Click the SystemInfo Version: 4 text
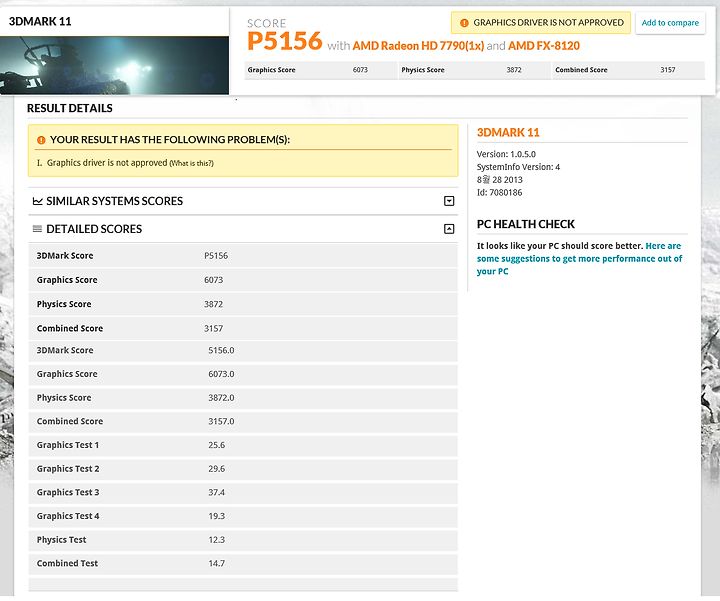This screenshot has height=601, width=720. 518,167
